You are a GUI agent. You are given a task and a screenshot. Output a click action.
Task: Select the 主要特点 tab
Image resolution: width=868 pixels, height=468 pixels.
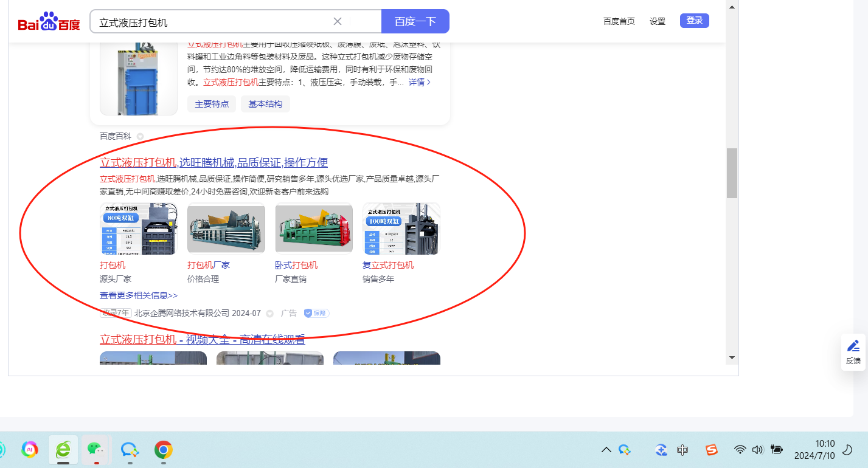pos(212,104)
